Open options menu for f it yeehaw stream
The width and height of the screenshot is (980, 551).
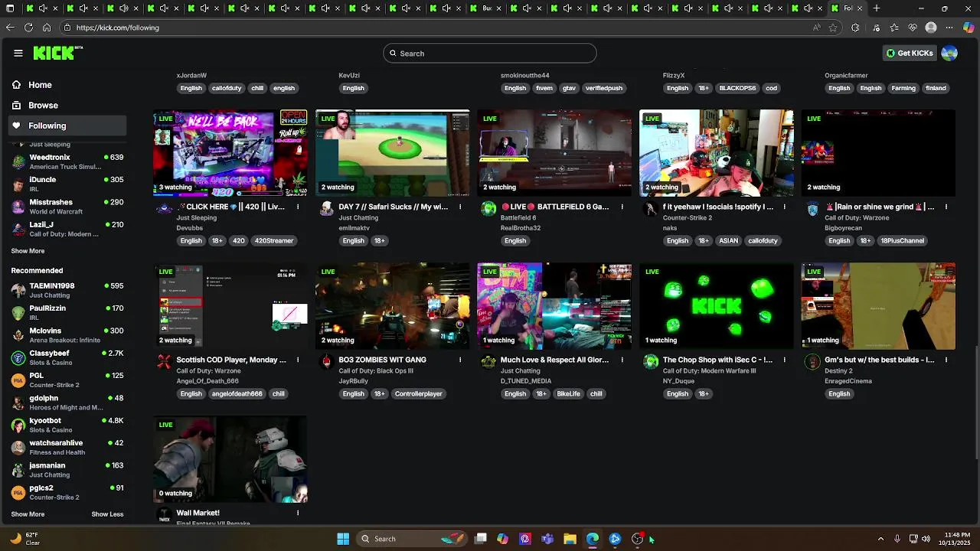click(x=784, y=207)
